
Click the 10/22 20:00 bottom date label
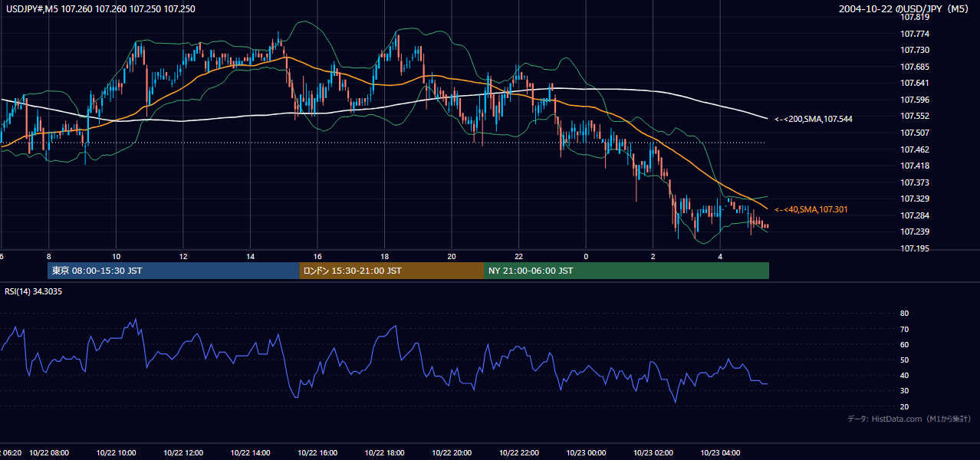(x=452, y=453)
